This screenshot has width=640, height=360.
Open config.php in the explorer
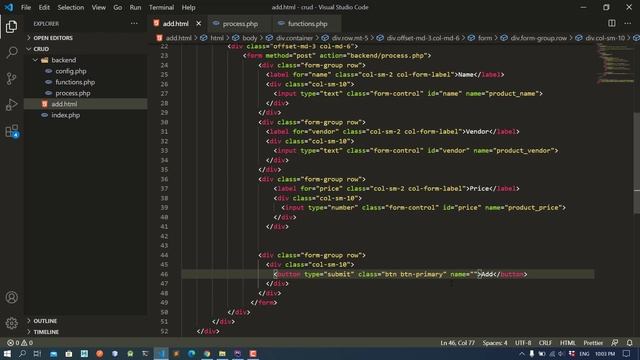tap(71, 71)
